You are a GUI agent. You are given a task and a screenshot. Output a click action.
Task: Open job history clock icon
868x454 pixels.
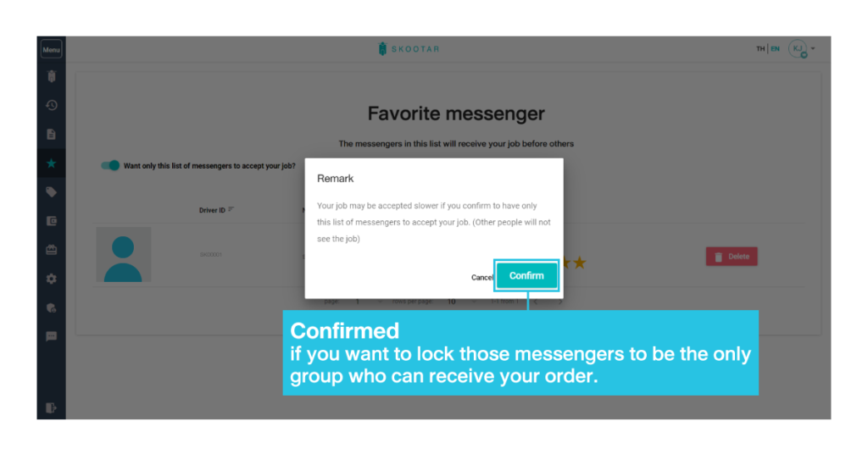[52, 105]
